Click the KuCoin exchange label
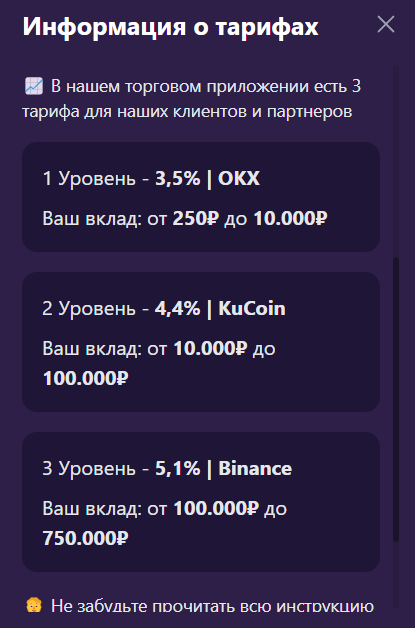Viewport: 415px width, 628px height. pyautogui.click(x=252, y=309)
